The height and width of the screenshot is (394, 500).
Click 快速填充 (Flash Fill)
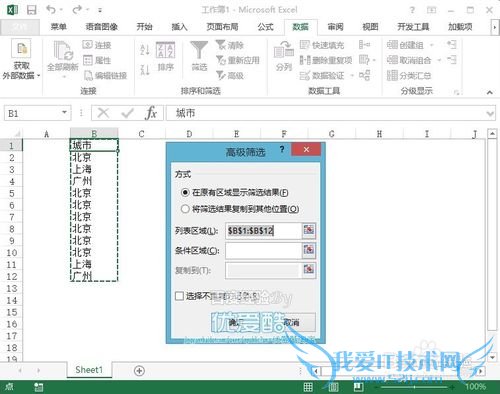pos(322,45)
